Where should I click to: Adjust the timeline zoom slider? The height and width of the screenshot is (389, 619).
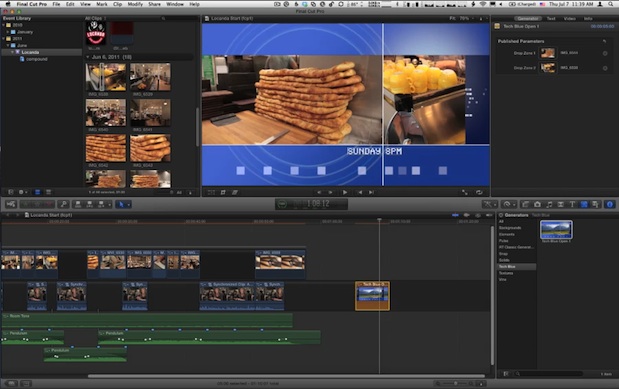455,383
